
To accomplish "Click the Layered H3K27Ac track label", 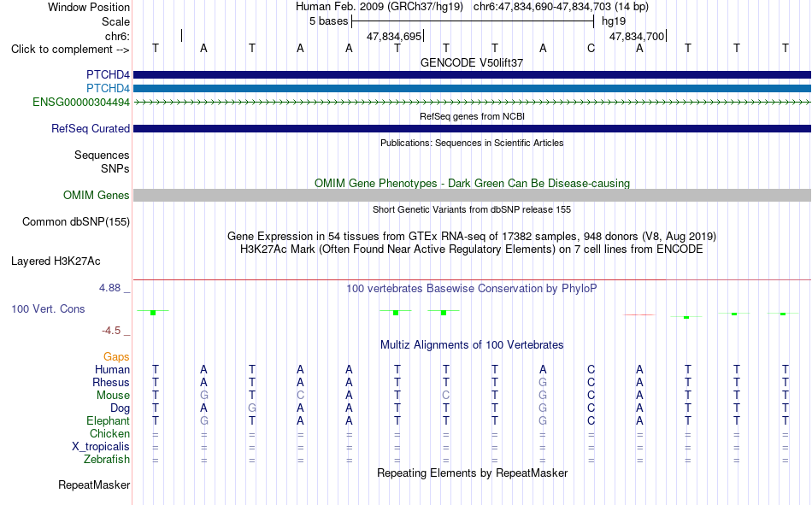I will (x=56, y=261).
